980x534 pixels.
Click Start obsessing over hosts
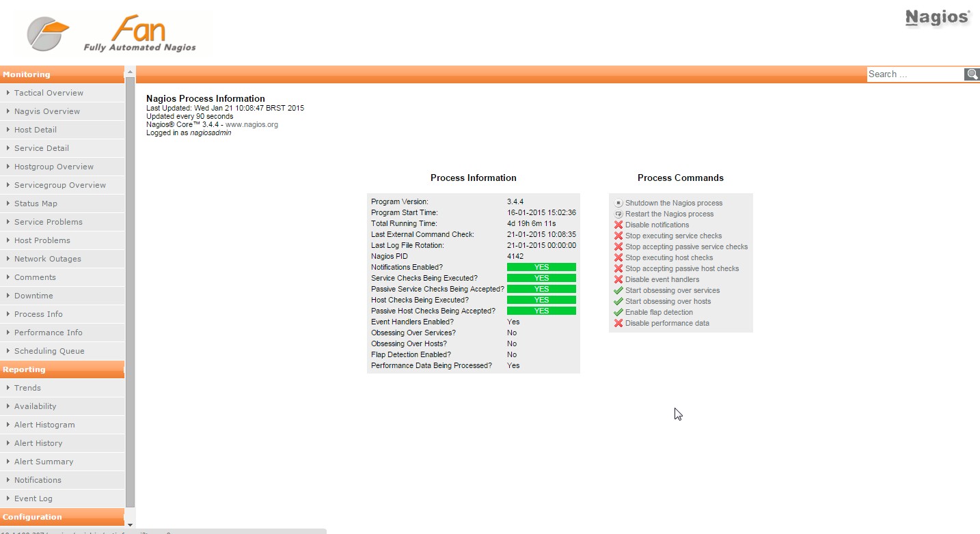pyautogui.click(x=668, y=301)
